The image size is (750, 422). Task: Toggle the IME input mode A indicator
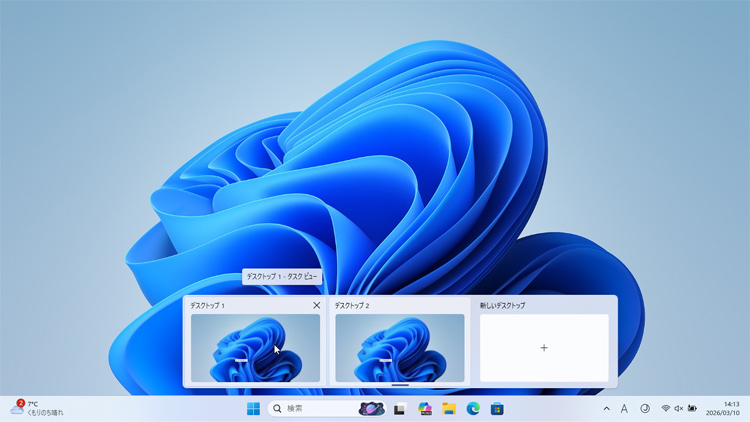[624, 408]
